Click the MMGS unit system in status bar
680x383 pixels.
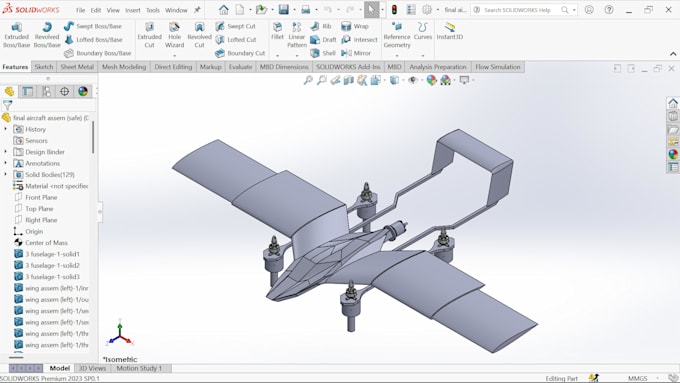coord(638,378)
